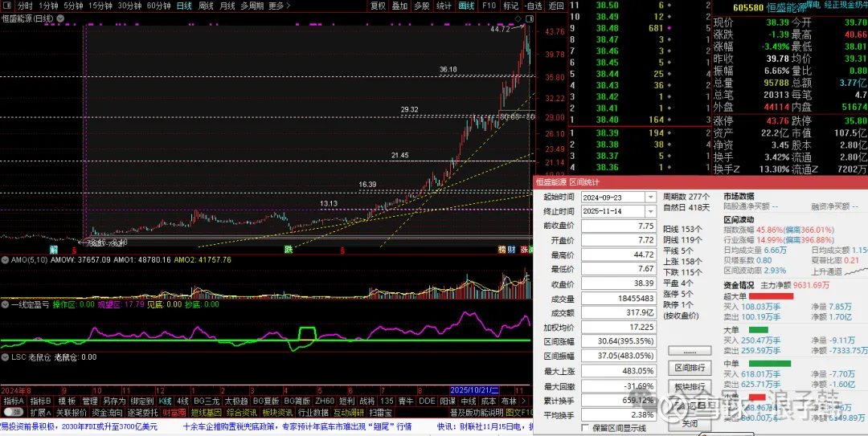Viewport: 868px width, 436px height.
Task: Toggle the panel layout icon at top-left
Action: [6, 6]
